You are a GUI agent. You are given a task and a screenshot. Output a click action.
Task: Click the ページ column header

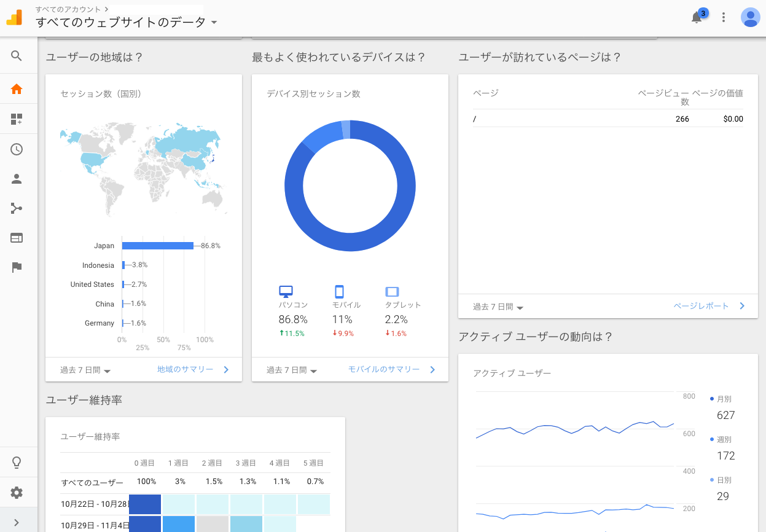click(486, 93)
